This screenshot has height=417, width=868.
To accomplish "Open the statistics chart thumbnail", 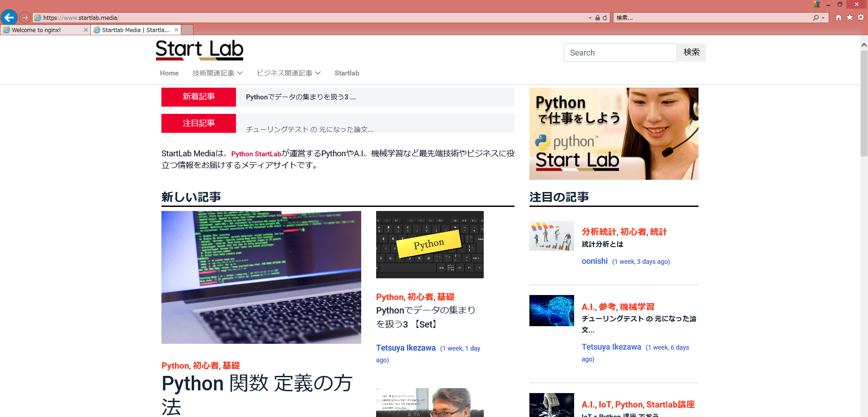I will point(552,236).
